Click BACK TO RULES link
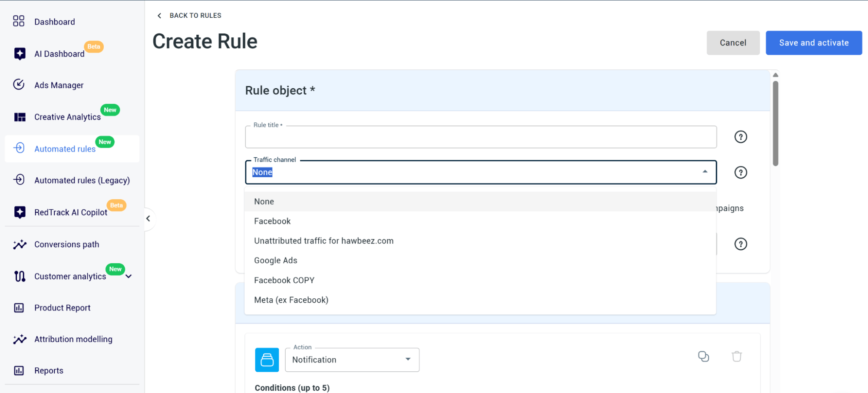 point(195,16)
